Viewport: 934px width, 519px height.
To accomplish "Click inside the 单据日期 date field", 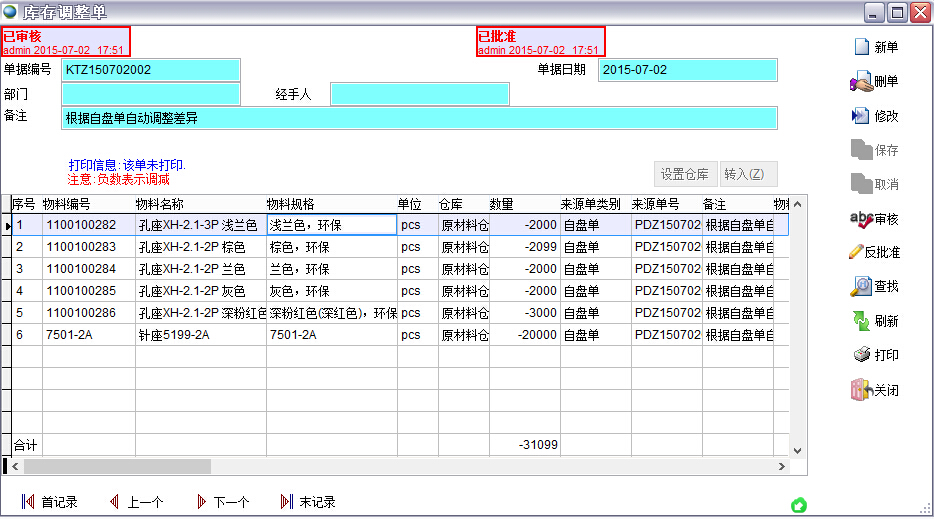I will (687, 70).
